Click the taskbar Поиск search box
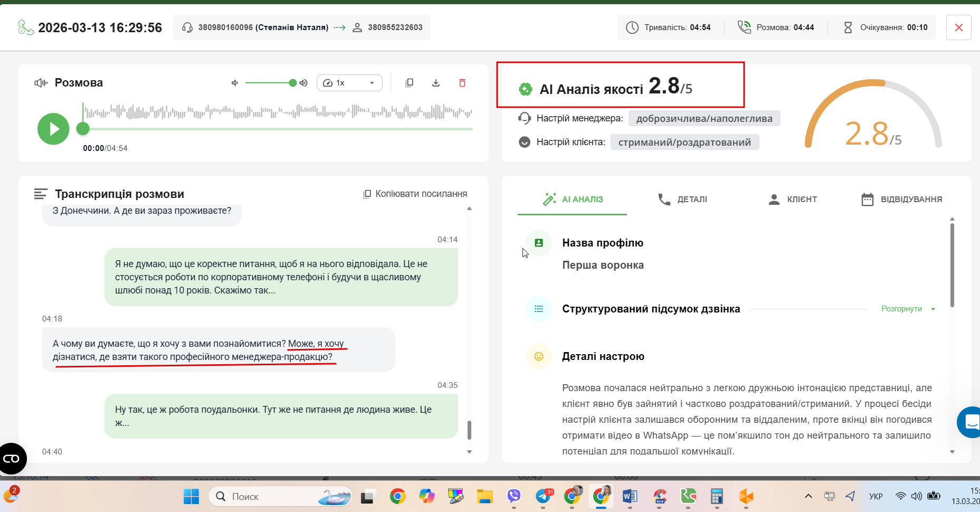 [280, 497]
